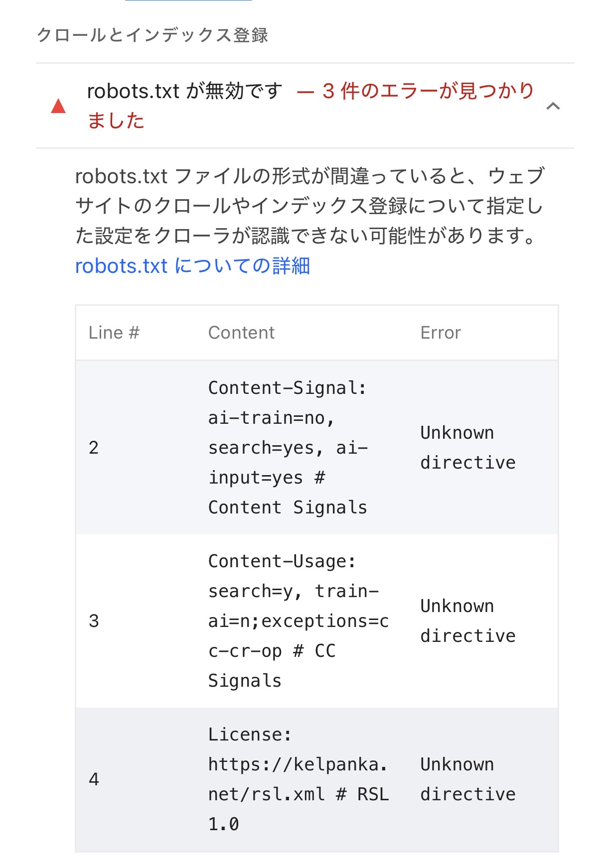Click the "License:" directive label

tap(250, 735)
